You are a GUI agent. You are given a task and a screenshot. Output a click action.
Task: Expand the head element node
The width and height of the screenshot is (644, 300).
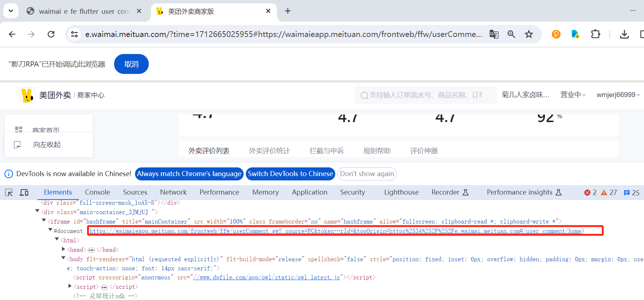(x=64, y=249)
